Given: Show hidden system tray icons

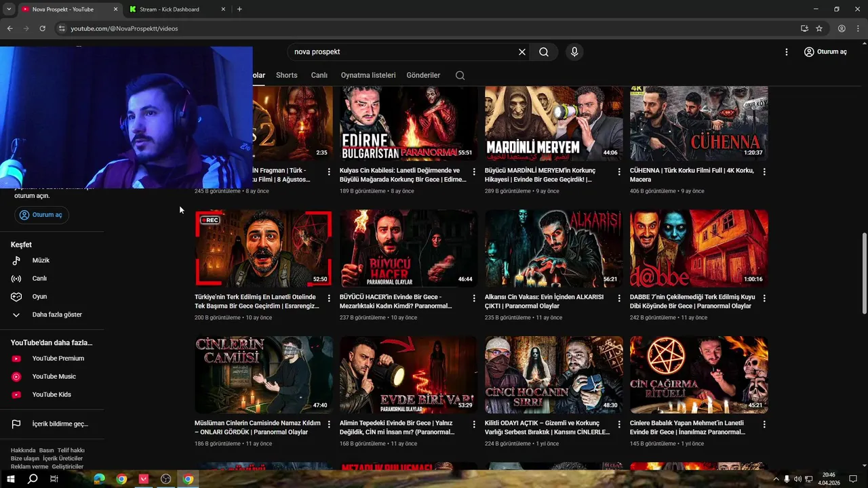Looking at the screenshot, I should [x=776, y=479].
